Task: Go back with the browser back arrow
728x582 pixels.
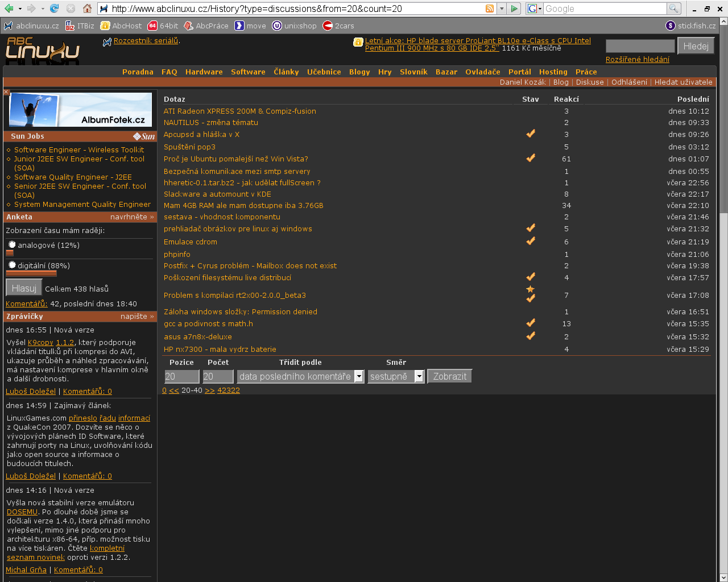Action: [x=9, y=9]
